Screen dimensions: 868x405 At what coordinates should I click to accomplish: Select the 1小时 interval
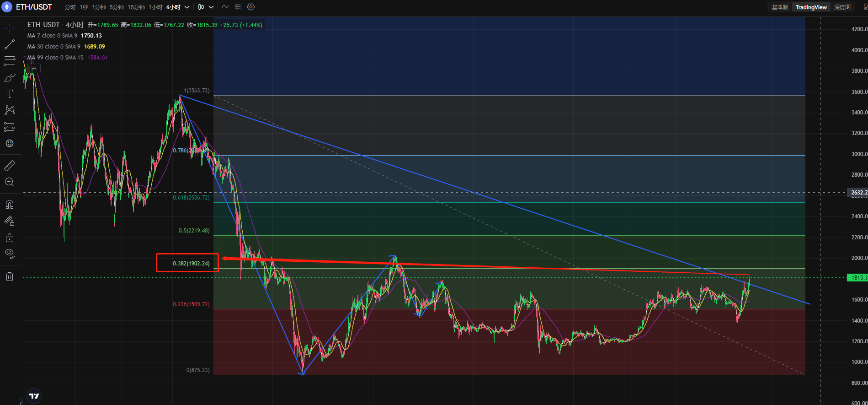[x=155, y=7]
